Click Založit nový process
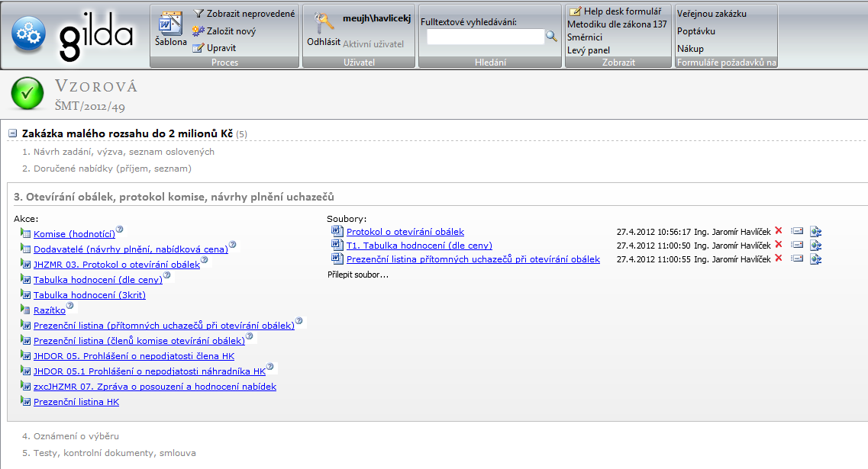 click(x=224, y=31)
